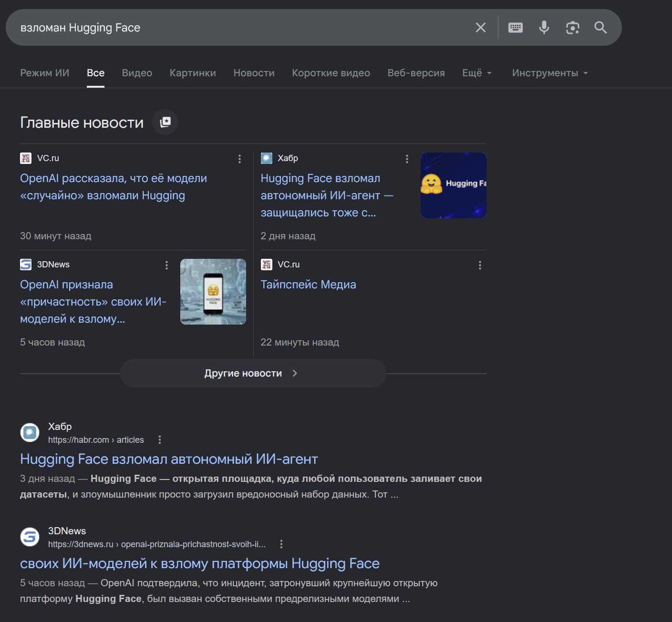Click the Hugging Face logo thumbnail
The width and height of the screenshot is (672, 622).
454,185
